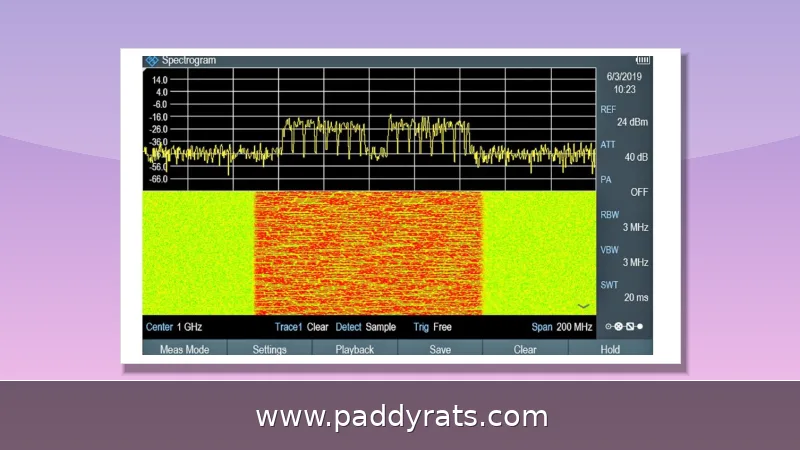The width and height of the screenshot is (800, 450).
Task: Click the Detect Sample setting
Action: pos(366,327)
